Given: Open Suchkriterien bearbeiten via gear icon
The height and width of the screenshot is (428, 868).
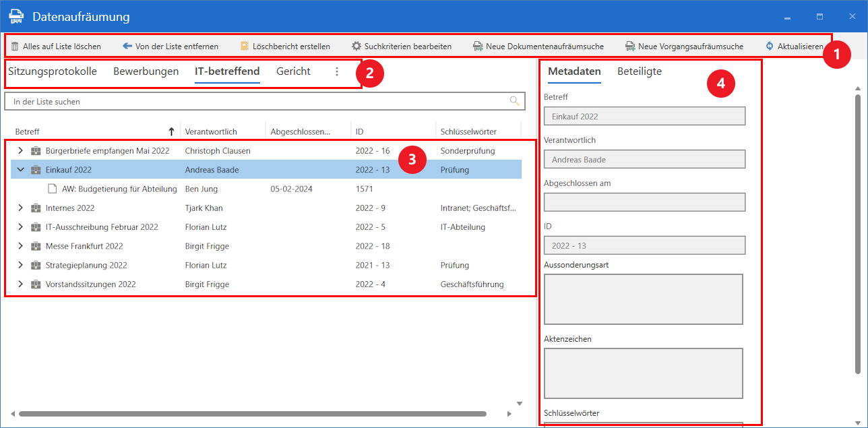Looking at the screenshot, I should pyautogui.click(x=356, y=47).
